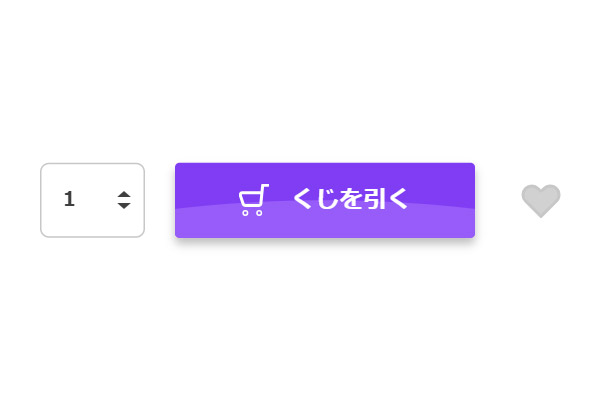
Task: Toggle the favorite heart on
Action: click(x=541, y=200)
